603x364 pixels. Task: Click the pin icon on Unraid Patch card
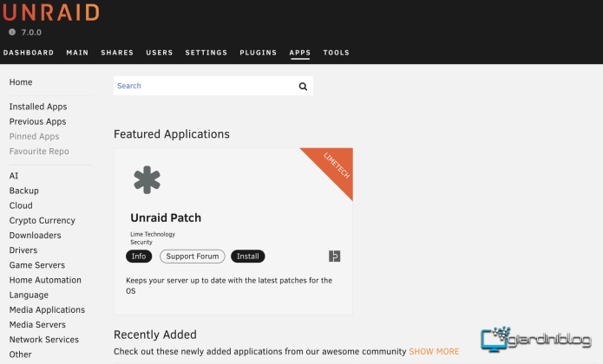(x=335, y=257)
